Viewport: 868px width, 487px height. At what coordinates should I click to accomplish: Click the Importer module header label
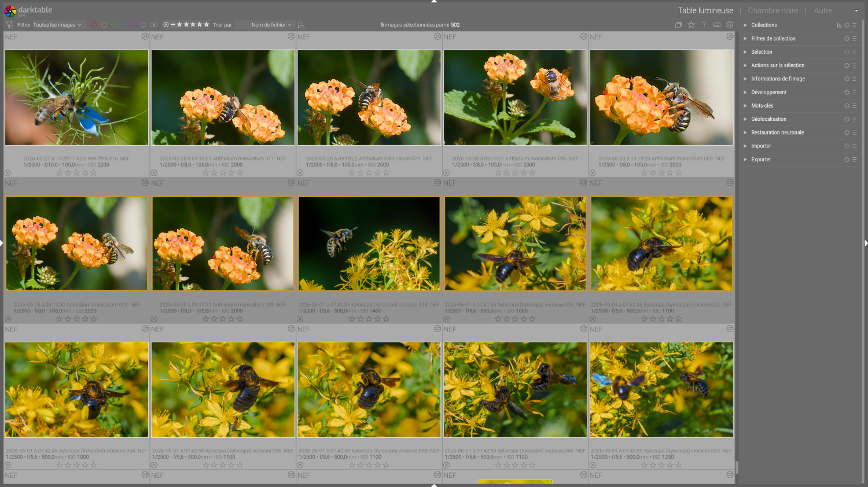(x=761, y=146)
